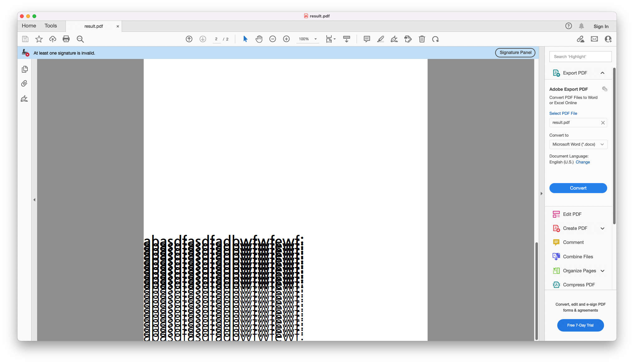
Task: Click the Search 'Highlight' tools field
Action: coord(580,57)
